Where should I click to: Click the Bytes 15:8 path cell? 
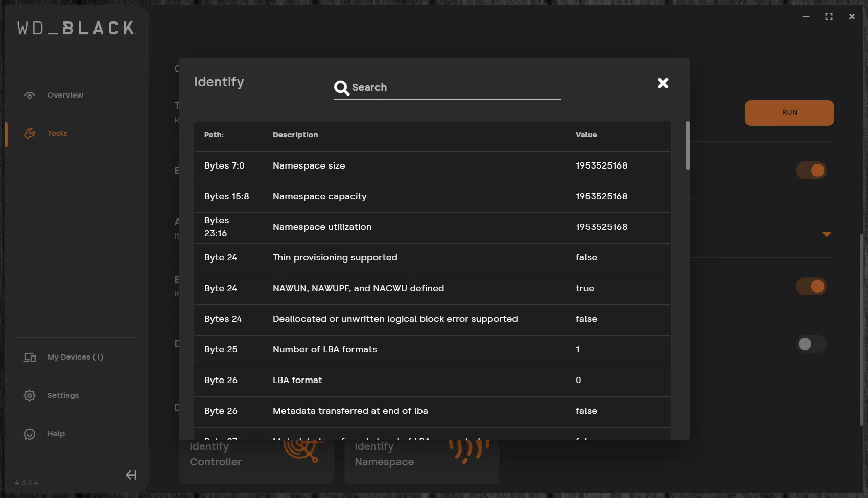(x=227, y=196)
